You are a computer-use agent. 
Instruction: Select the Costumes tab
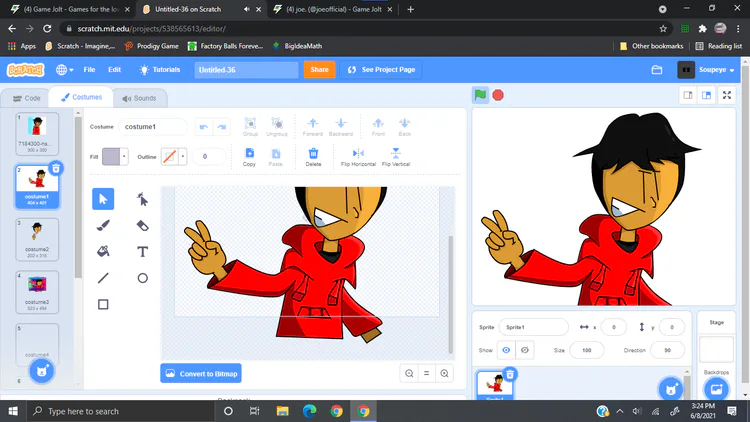(81, 97)
